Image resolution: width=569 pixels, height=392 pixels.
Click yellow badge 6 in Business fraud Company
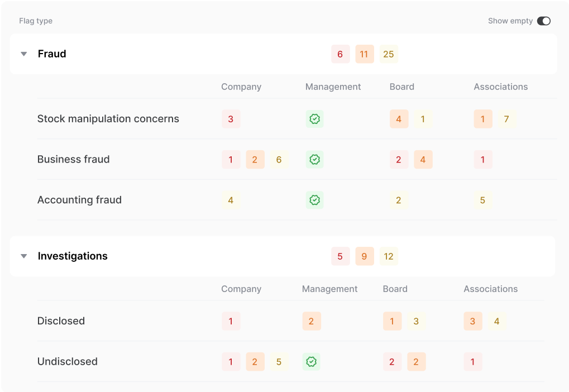(279, 159)
